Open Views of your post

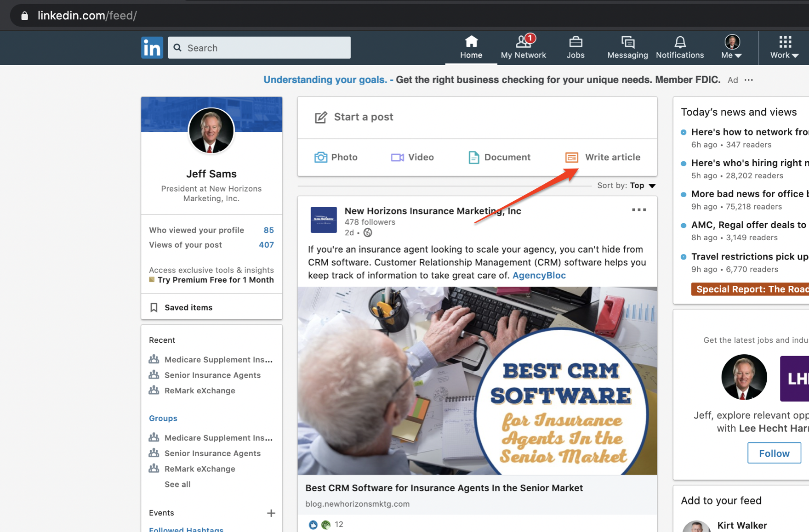(211, 245)
